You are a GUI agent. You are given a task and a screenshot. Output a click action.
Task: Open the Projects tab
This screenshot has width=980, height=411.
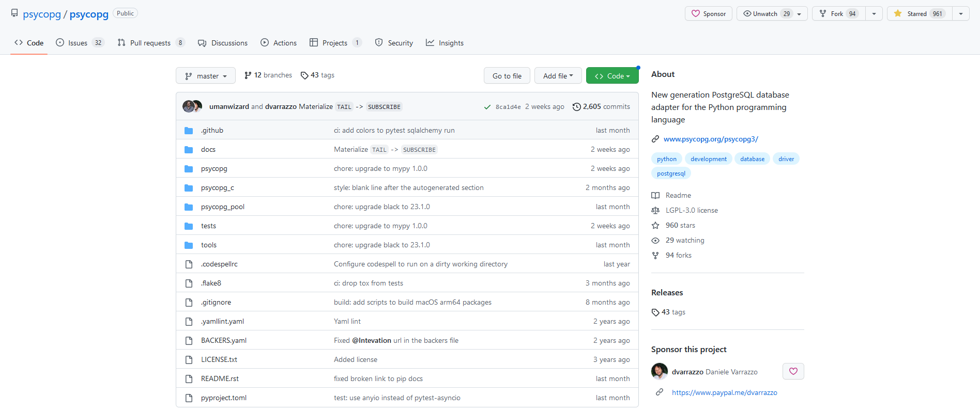point(335,43)
